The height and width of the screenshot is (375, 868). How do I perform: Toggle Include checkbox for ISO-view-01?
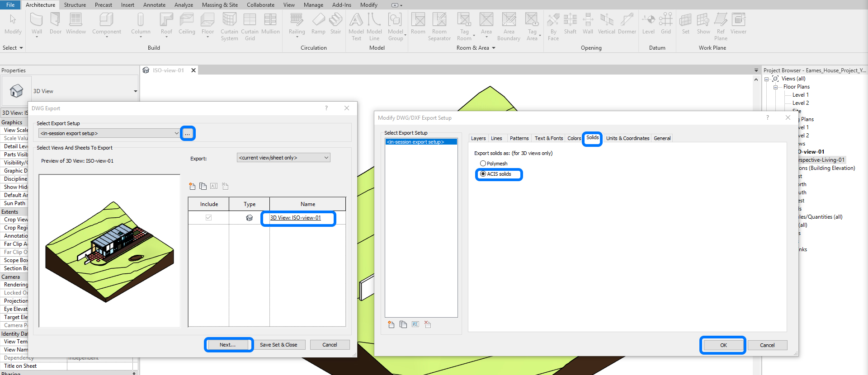click(208, 218)
